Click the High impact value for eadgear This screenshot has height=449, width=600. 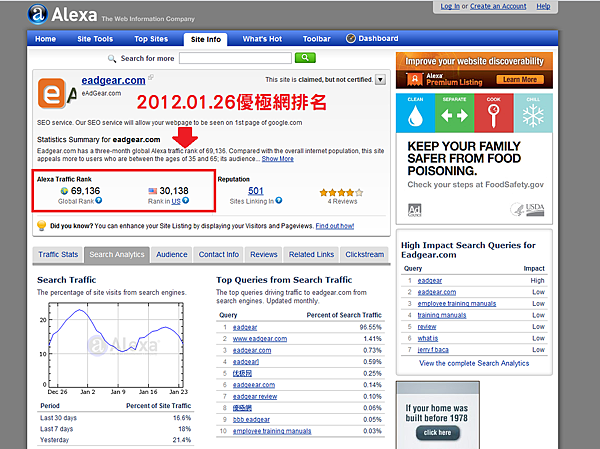[537, 281]
